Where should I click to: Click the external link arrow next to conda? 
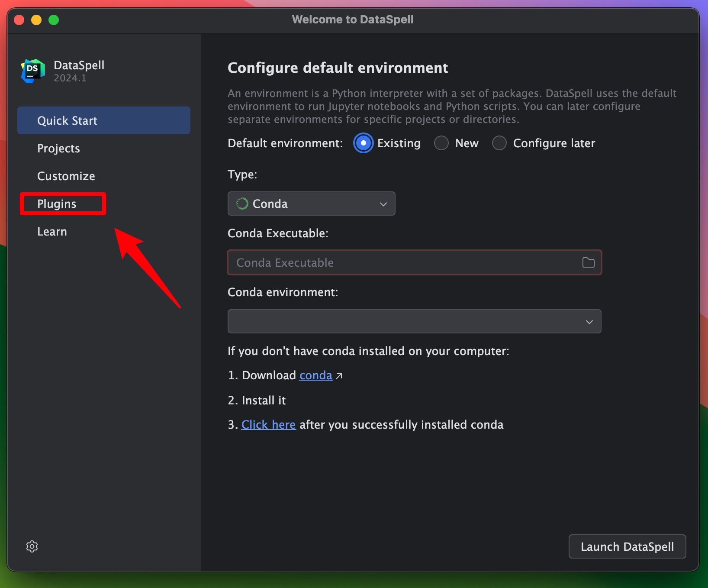click(339, 376)
